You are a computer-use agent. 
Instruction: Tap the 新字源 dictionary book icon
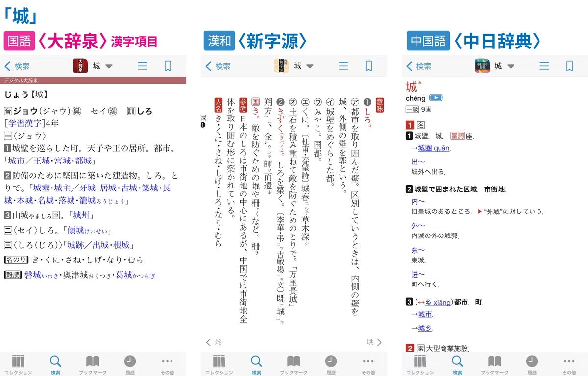coord(282,66)
